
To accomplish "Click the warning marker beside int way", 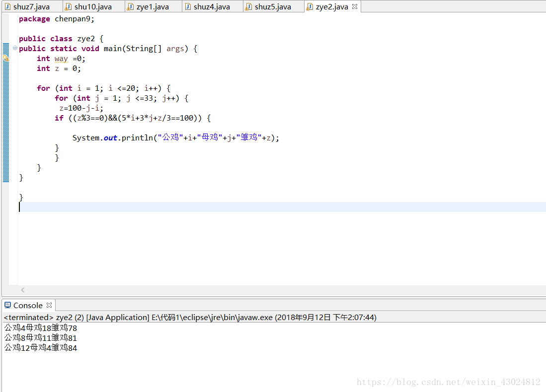I will (x=6, y=58).
